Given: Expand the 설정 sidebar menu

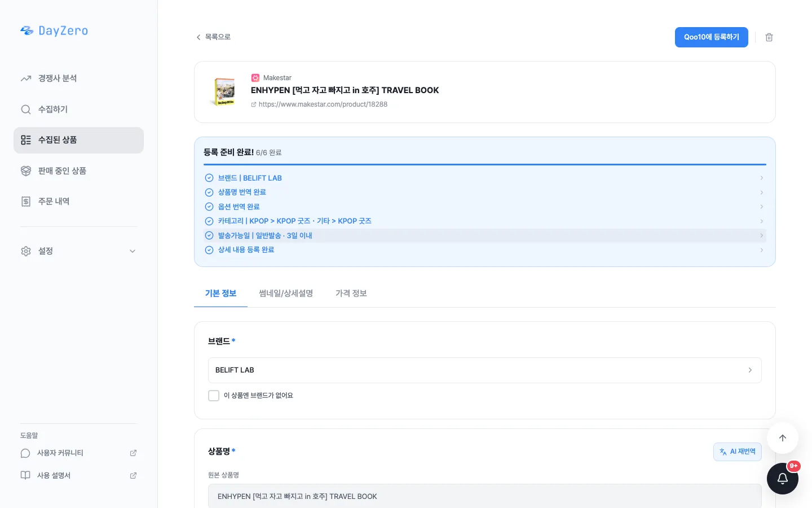Looking at the screenshot, I should pos(78,251).
